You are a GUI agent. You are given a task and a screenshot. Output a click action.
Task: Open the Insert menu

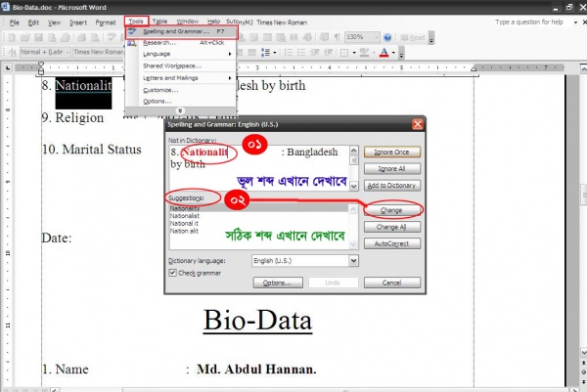click(x=78, y=22)
